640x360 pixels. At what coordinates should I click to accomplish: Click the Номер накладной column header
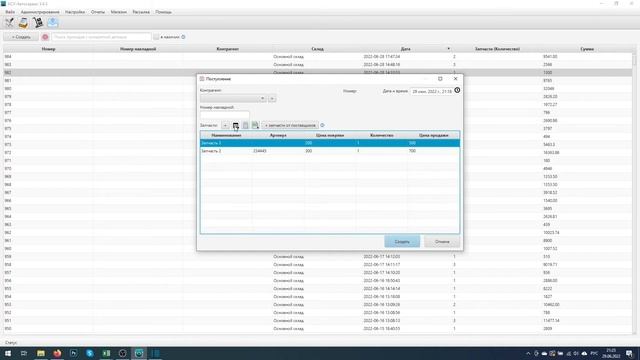[138, 49]
